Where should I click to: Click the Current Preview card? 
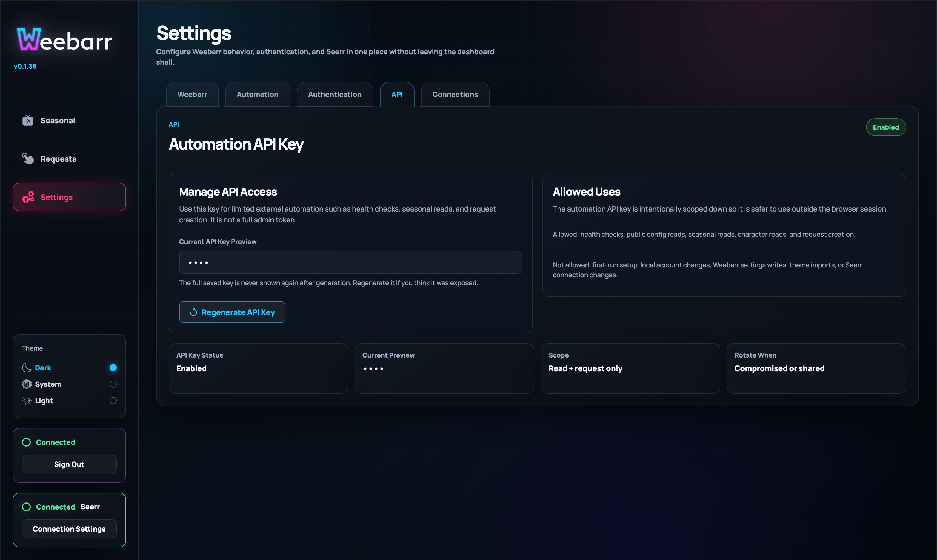[444, 368]
